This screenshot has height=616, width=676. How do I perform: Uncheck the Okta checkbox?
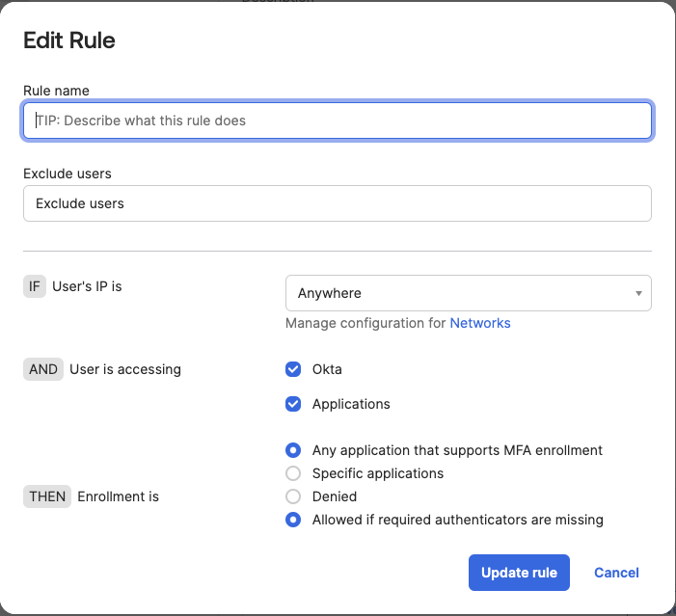tap(293, 369)
